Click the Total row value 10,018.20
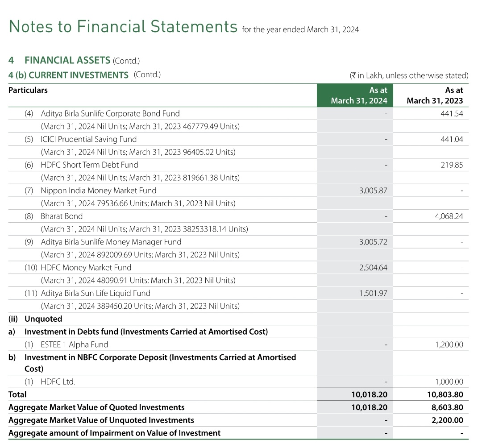Screen dimensions: 482x448 tap(369, 394)
